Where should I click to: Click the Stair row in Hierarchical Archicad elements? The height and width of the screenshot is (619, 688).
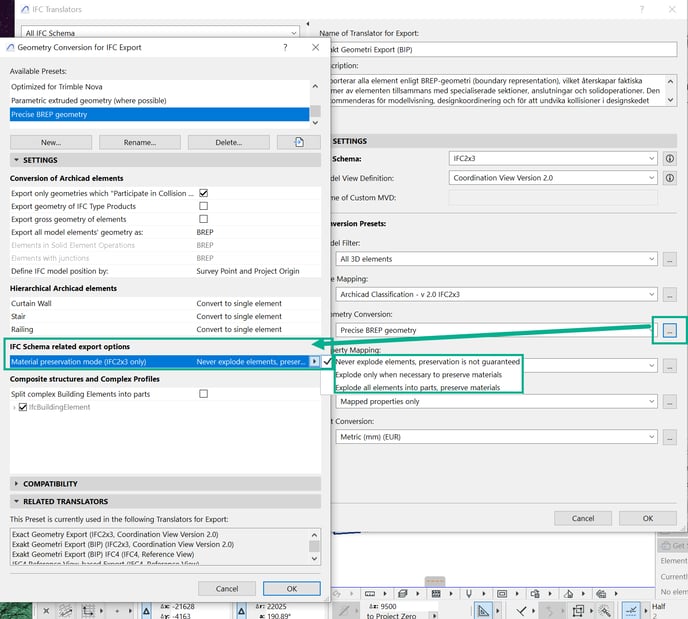coord(165,316)
